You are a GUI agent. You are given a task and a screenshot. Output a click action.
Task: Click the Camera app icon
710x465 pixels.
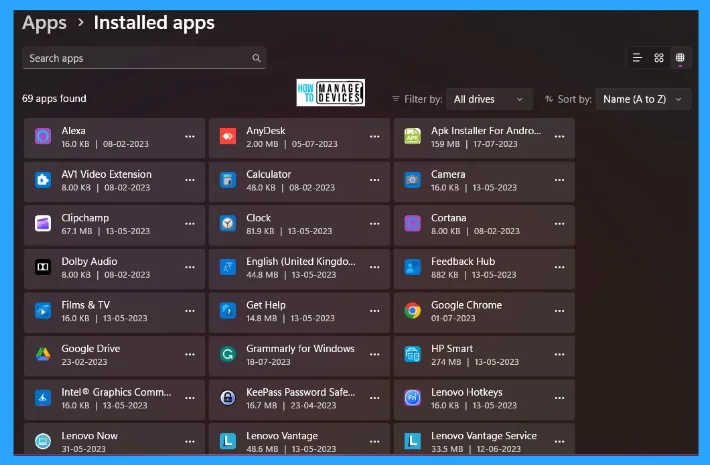pos(413,180)
